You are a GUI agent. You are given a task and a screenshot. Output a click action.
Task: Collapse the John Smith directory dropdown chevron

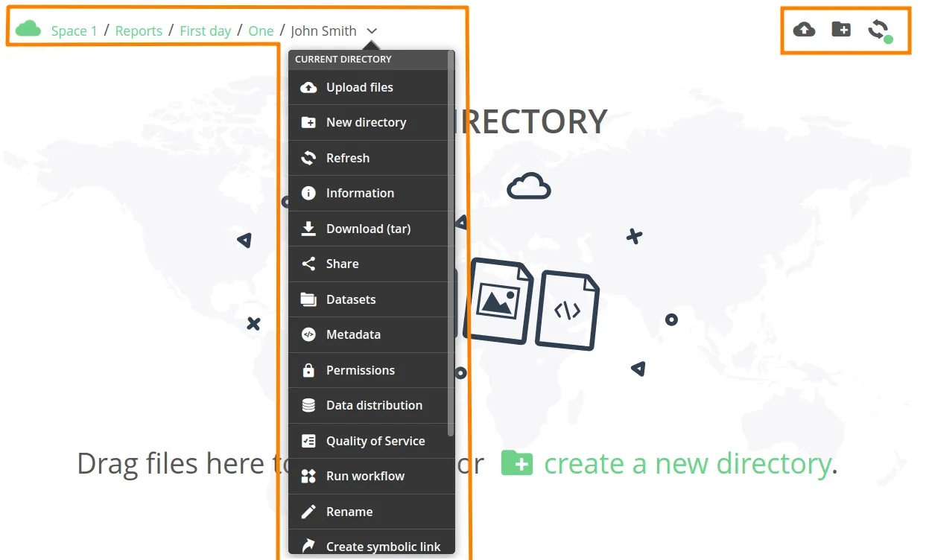point(372,31)
